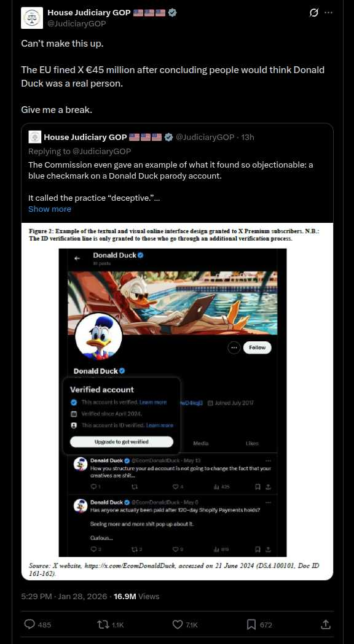354x644 pixels.
Task: Open the 5:29 PM Jan 28, 2026 timestamp
Action: (x=64, y=596)
